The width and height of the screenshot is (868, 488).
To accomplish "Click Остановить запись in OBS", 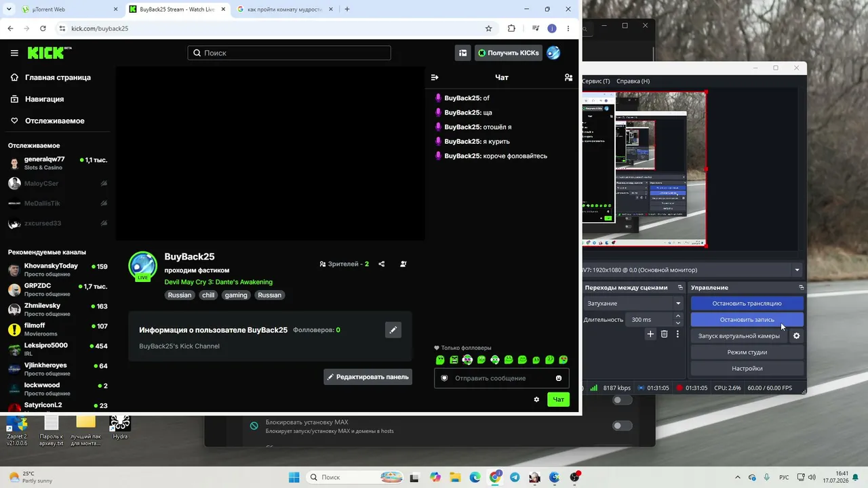I will click(x=747, y=320).
